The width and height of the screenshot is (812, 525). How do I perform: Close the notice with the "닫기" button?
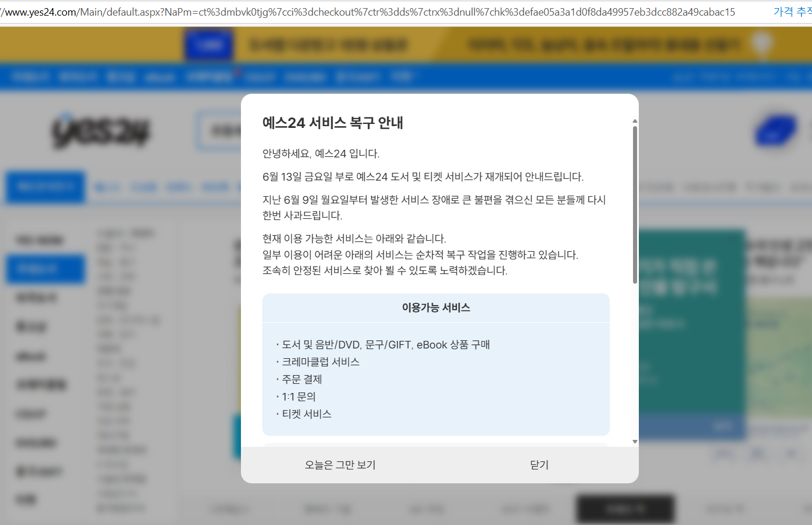[539, 465]
